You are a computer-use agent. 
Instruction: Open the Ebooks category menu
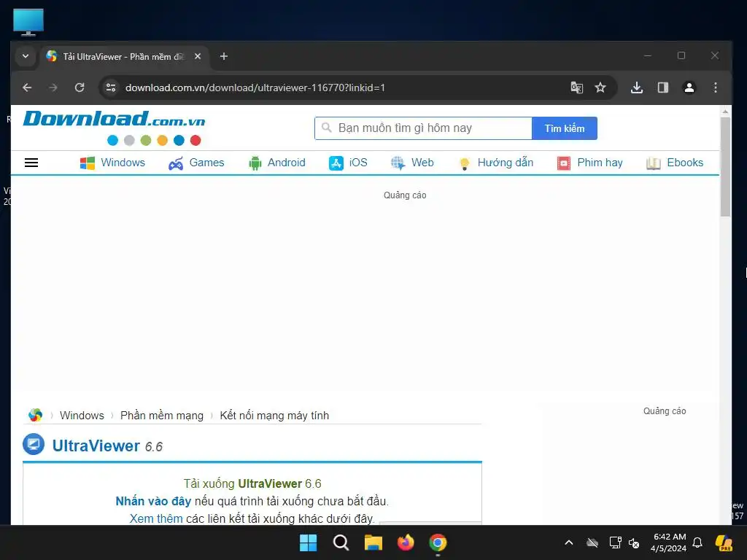(x=675, y=163)
